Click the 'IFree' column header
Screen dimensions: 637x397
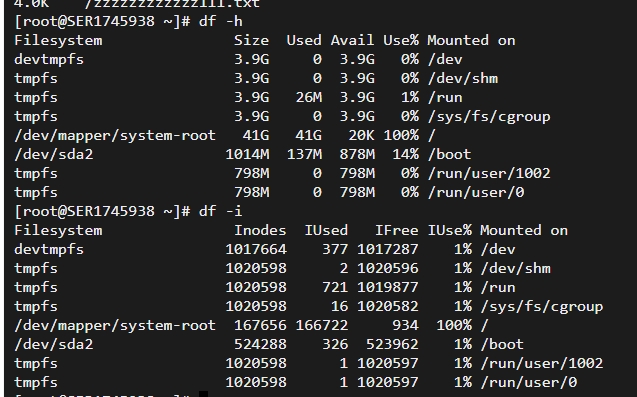[396, 230]
